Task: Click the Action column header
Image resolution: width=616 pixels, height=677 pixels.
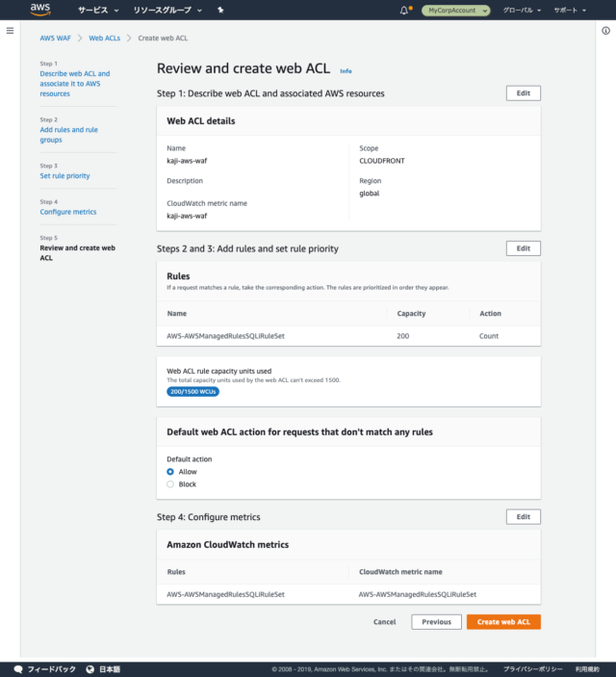Action: [x=490, y=313]
